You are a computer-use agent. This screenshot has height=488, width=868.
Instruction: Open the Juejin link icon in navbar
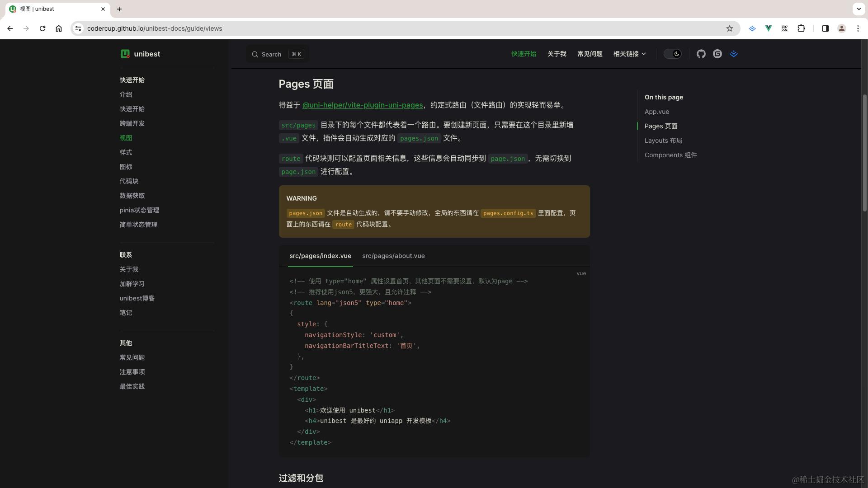pos(734,54)
